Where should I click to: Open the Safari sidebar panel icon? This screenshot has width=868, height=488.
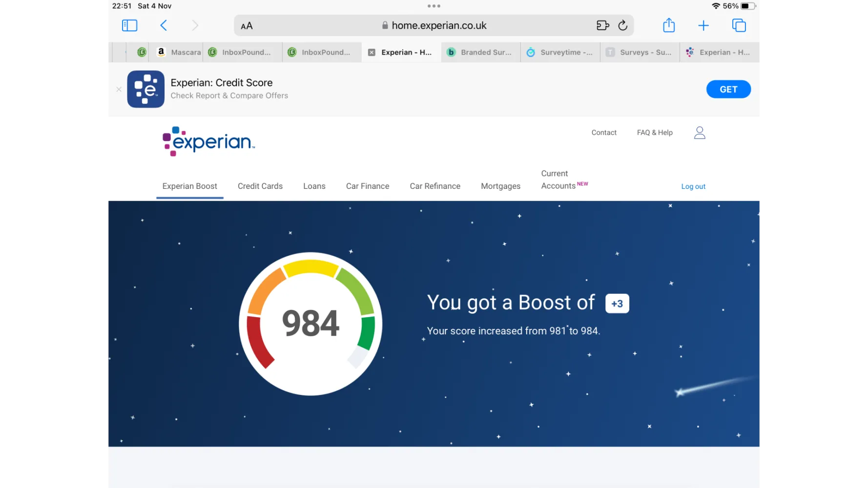point(129,25)
